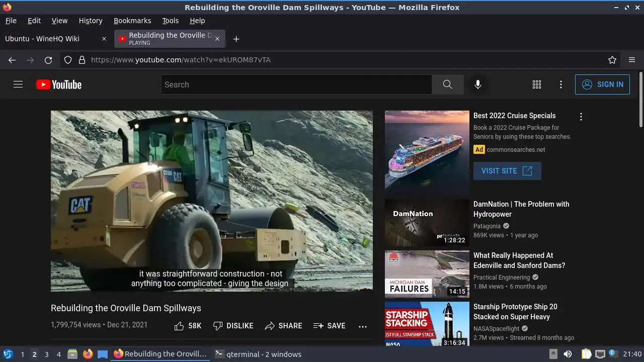
Task: Visit the Patagonia channel
Action: [487, 226]
